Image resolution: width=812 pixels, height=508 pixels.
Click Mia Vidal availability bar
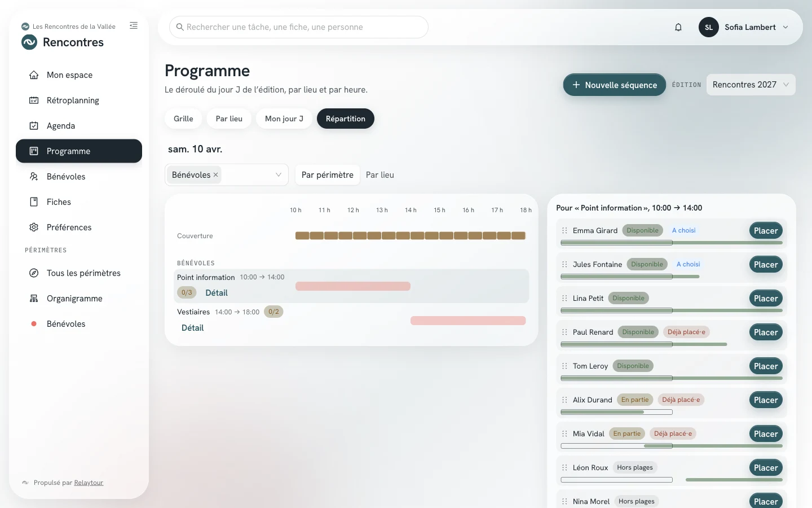[672, 446]
